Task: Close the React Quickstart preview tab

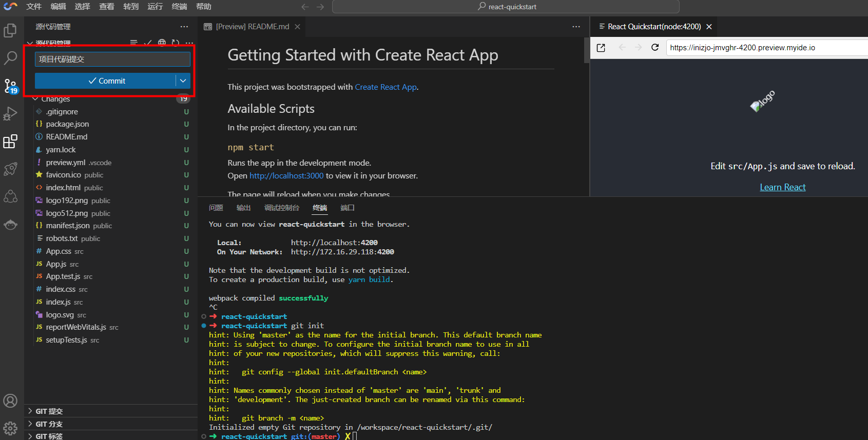Action: click(x=709, y=27)
